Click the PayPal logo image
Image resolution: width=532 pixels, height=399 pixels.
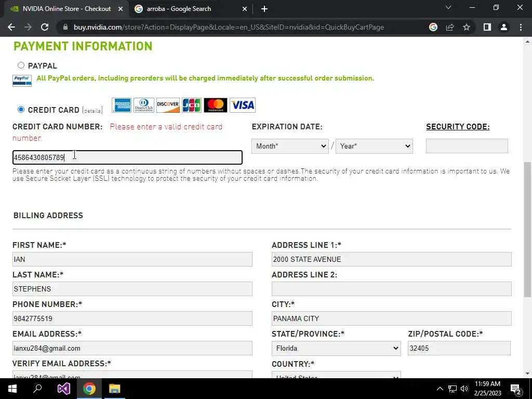[22, 81]
